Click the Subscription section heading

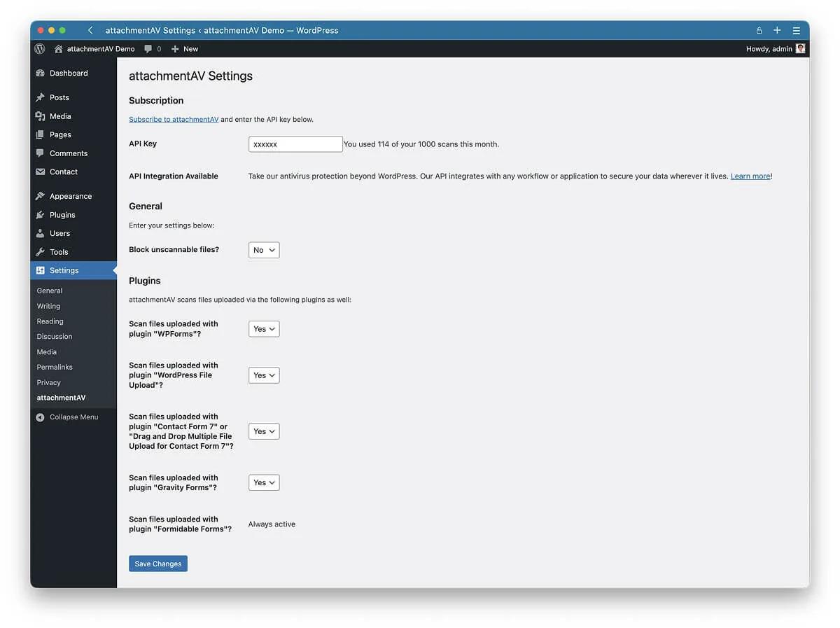pos(156,101)
